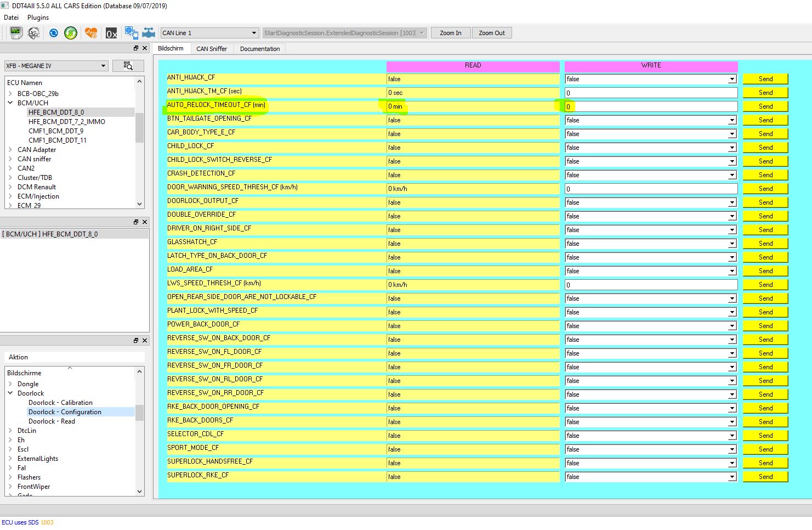Collapse the BCM/UCH tree branch
This screenshot has height=530, width=812.
click(10, 103)
